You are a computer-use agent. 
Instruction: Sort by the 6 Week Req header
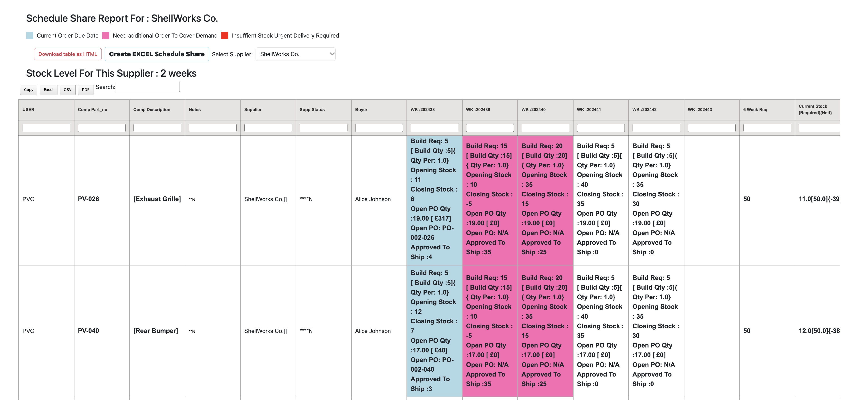755,110
